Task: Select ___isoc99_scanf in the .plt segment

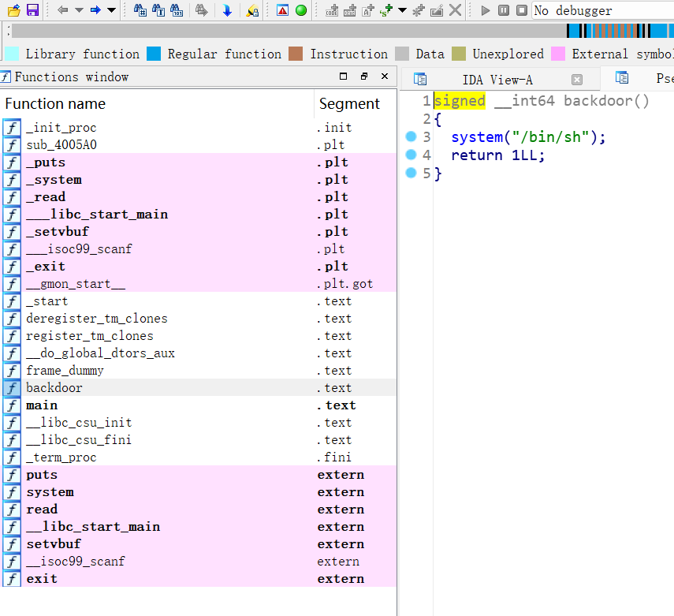Action: (x=199, y=248)
